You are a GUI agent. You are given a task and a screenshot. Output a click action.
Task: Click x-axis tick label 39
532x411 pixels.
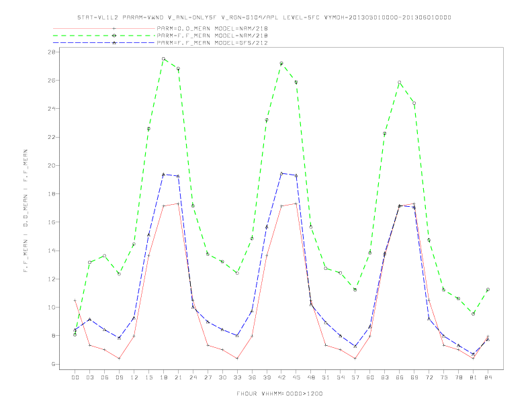267,377
